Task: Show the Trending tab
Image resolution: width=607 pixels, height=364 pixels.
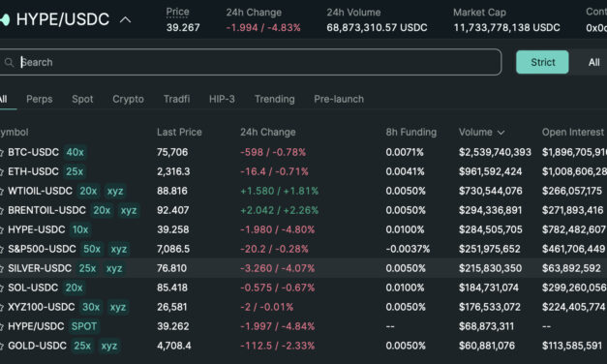Action: coord(275,99)
